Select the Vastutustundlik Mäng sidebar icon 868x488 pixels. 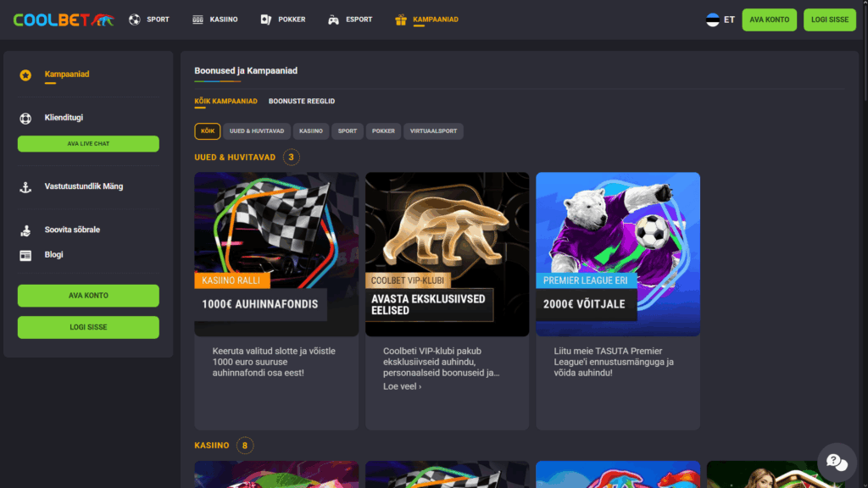tap(26, 186)
